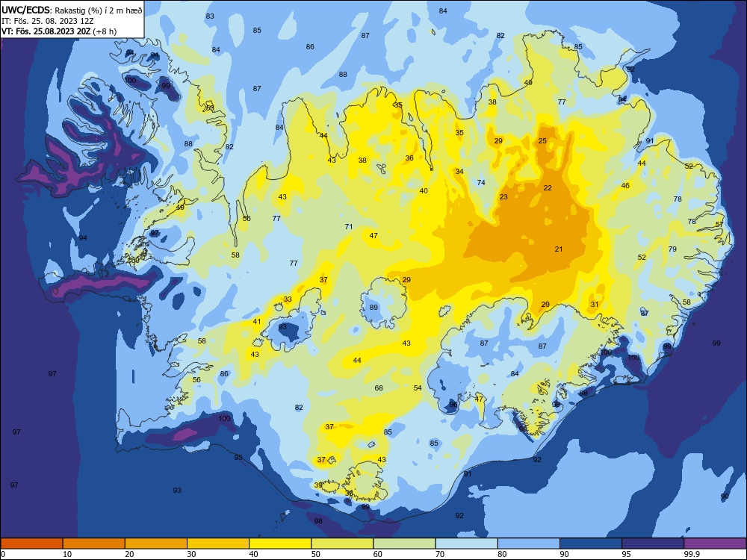The width and height of the screenshot is (747, 560).
Task: Click the dark navy 95–99.9 legend swatch
Action: pyautogui.click(x=653, y=544)
